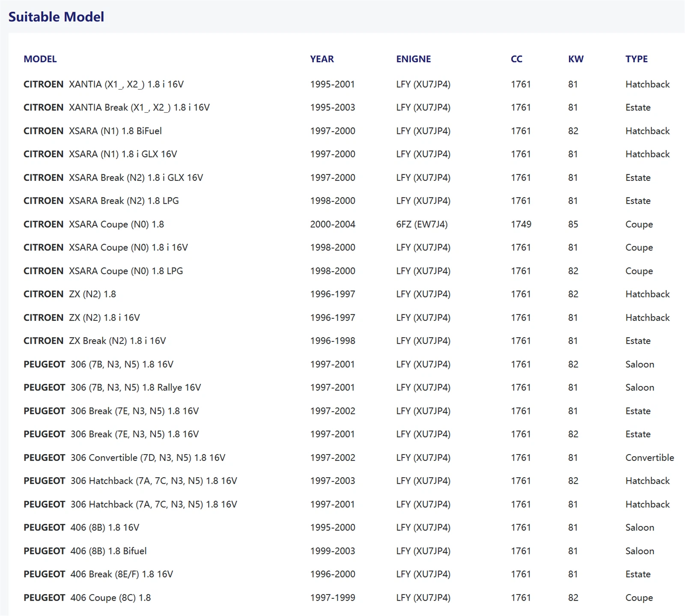
Task: Click 'Saloon' type in 306 Rallye row
Action: (x=640, y=388)
